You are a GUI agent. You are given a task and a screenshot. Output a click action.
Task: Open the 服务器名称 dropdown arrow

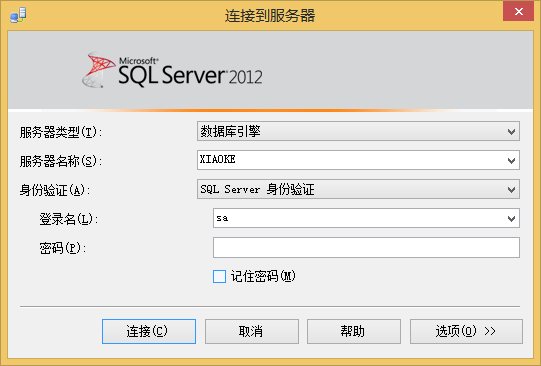point(511,160)
